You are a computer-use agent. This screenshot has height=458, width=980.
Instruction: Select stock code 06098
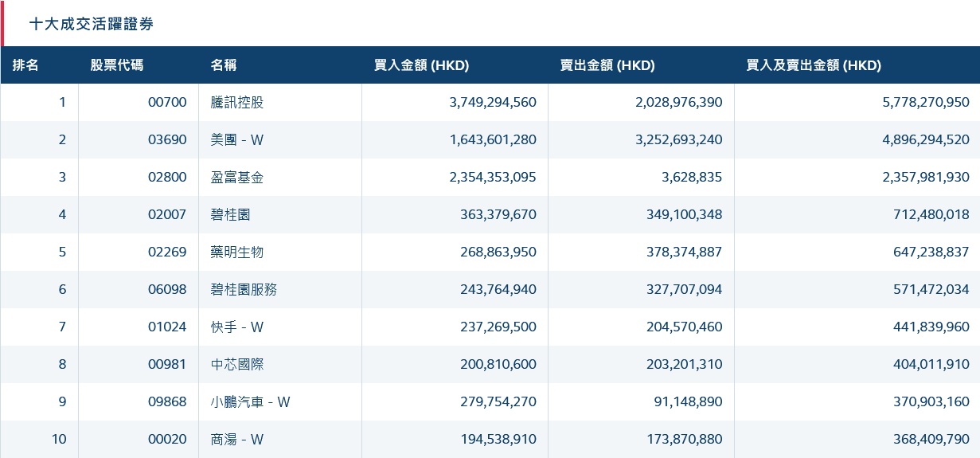click(x=167, y=289)
